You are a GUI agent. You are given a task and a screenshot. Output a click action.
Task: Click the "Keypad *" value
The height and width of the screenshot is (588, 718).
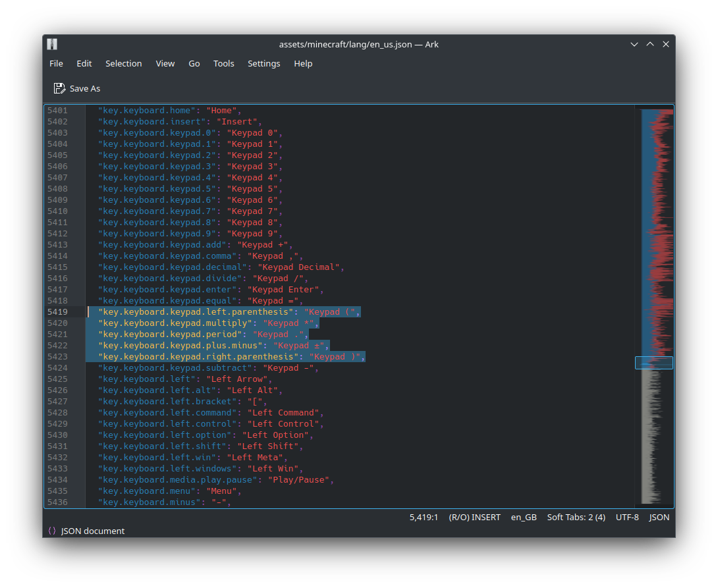(x=288, y=323)
